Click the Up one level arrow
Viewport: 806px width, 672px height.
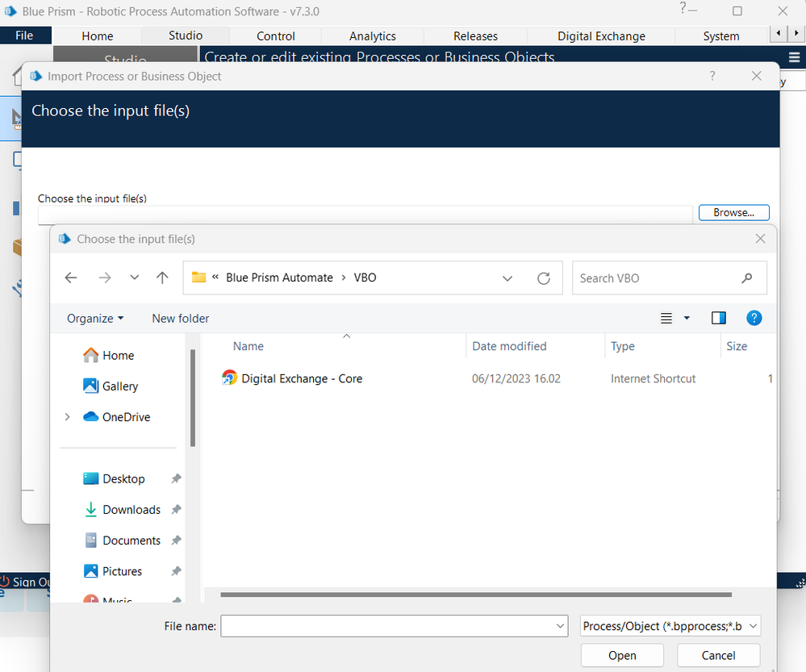162,278
